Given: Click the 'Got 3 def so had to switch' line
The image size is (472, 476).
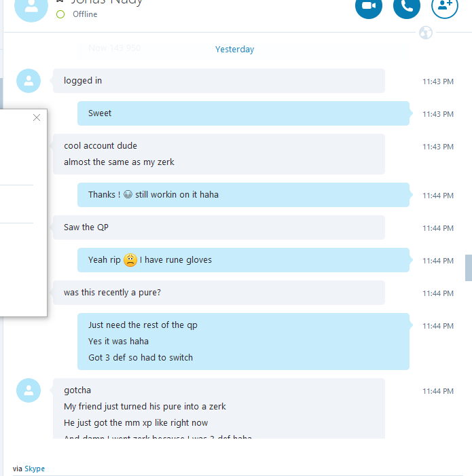Looking at the screenshot, I should click(141, 358).
